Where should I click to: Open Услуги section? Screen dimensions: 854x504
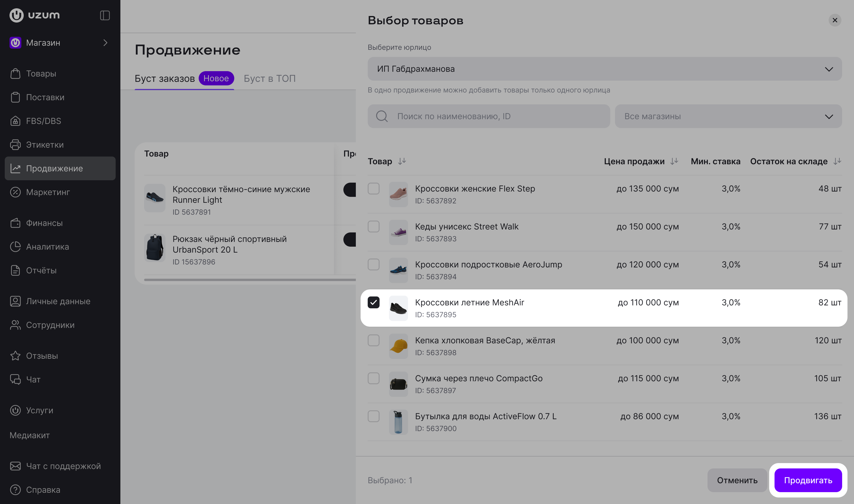click(60, 410)
